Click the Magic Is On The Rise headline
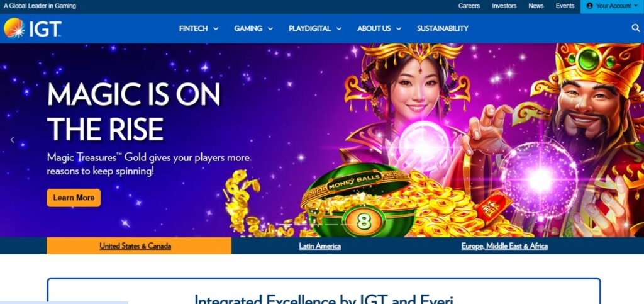This screenshot has height=304, width=644. [x=133, y=111]
